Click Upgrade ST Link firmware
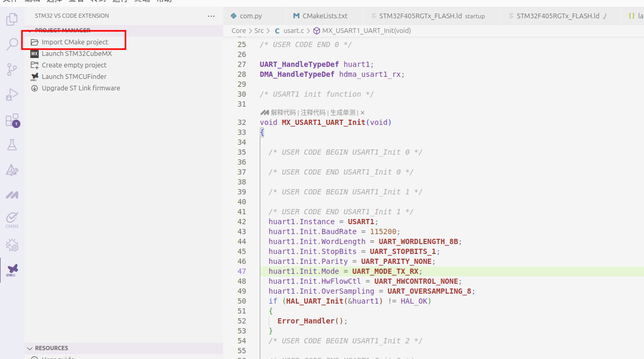 (x=80, y=88)
